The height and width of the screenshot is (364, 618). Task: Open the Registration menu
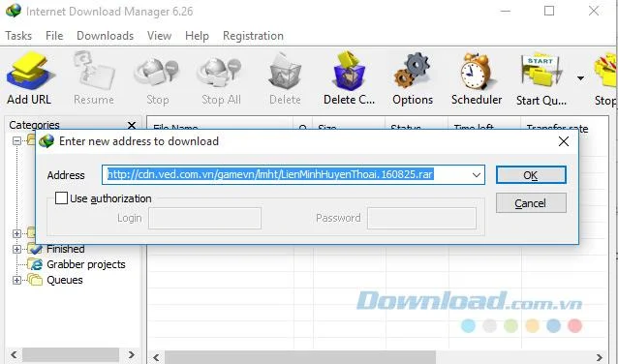pyautogui.click(x=253, y=36)
